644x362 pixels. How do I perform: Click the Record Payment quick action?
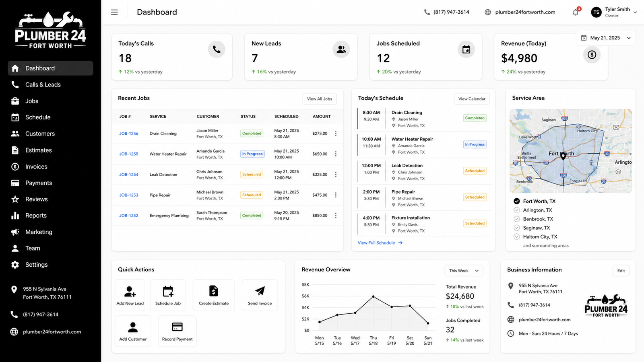coord(177,331)
